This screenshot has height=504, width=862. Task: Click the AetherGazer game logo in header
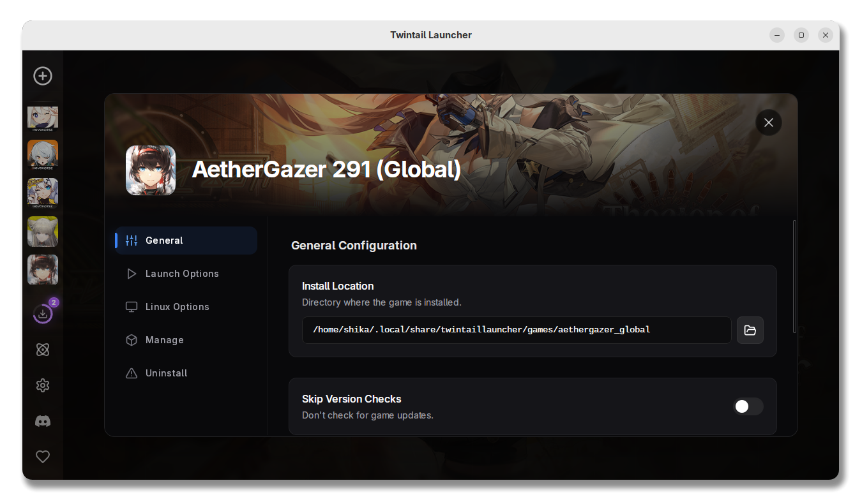(x=151, y=170)
